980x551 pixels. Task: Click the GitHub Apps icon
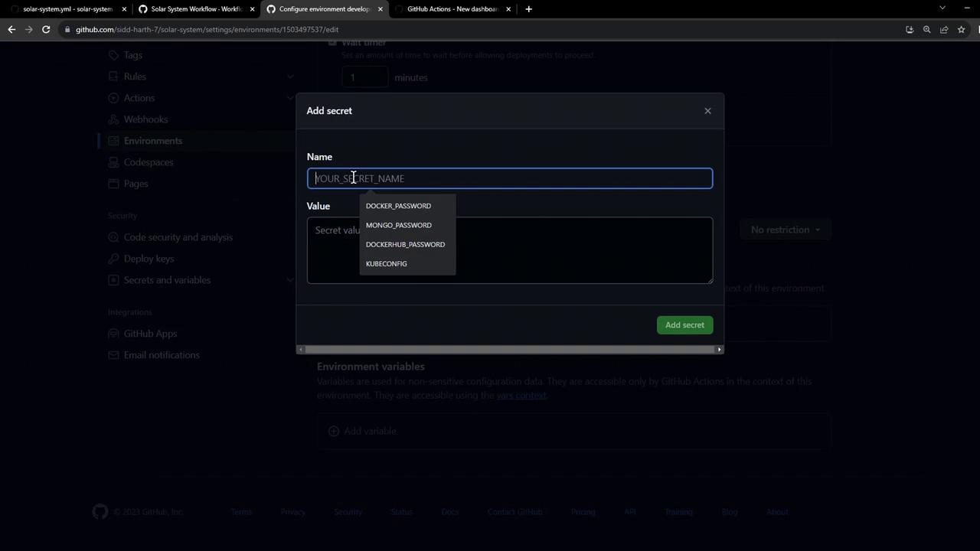[x=114, y=334]
